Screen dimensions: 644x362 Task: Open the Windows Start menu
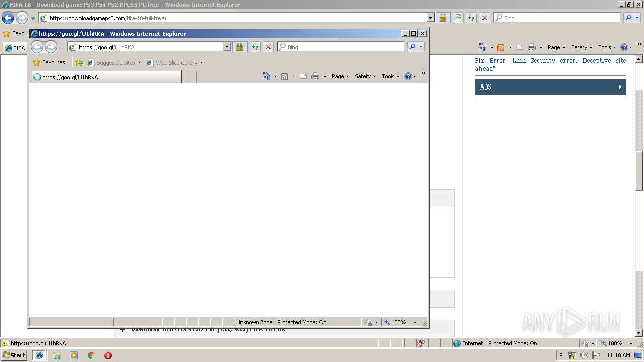pyautogui.click(x=14, y=355)
